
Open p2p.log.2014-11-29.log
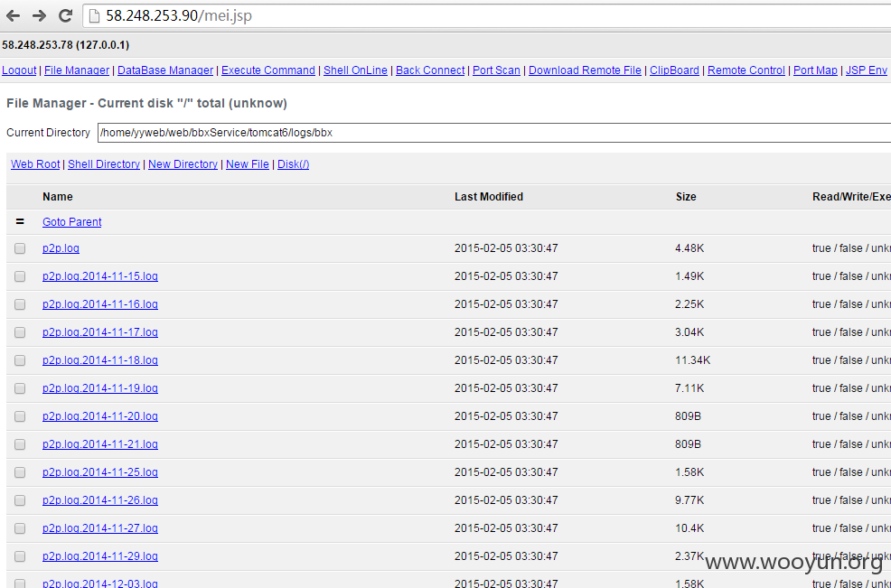pos(100,556)
